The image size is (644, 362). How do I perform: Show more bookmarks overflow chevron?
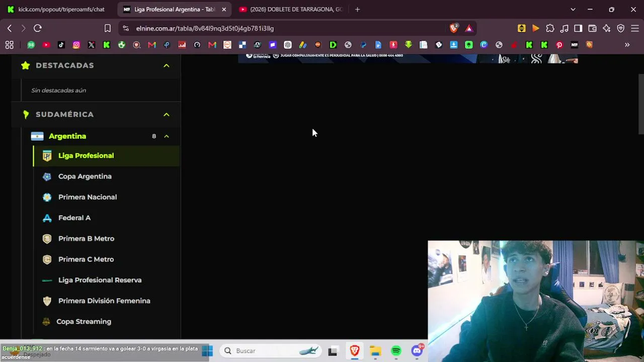[627, 45]
